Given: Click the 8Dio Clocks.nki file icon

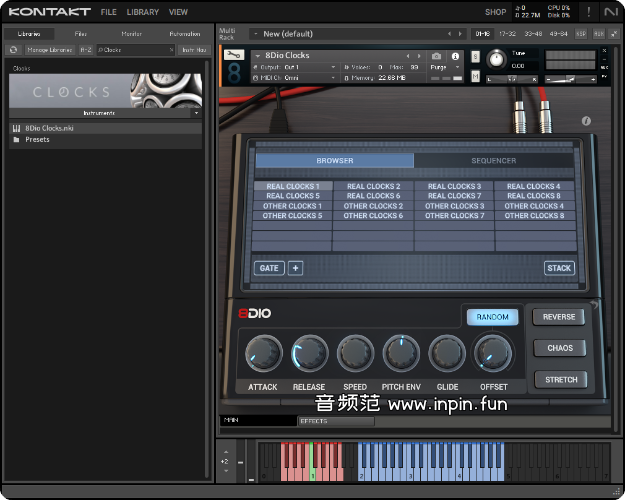Looking at the screenshot, I should (17, 128).
